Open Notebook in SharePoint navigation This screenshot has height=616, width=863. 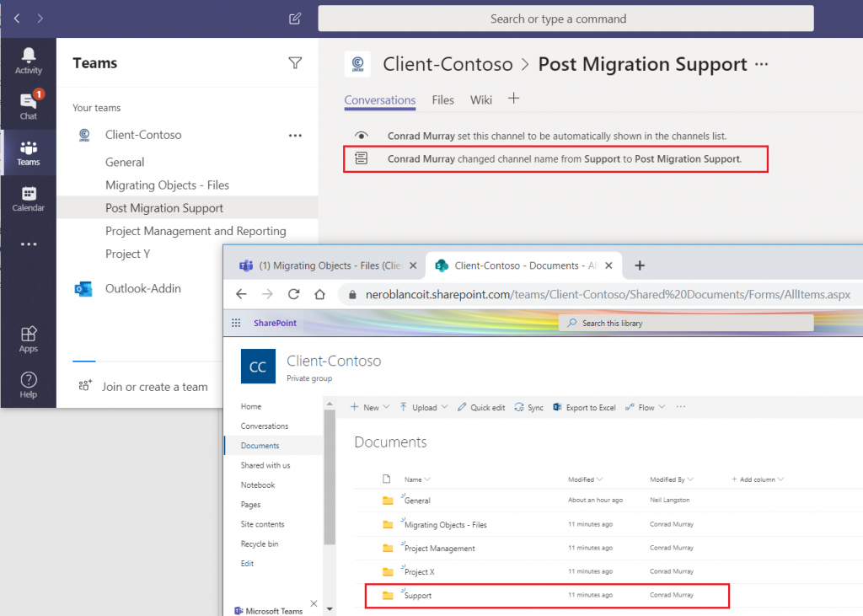pos(258,485)
